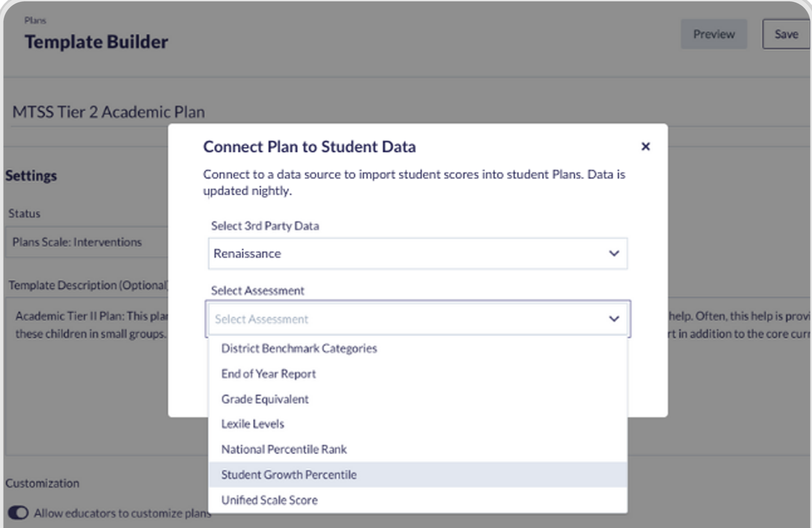Select District Benchmark Categories option
Viewport: 812px width, 528px height.
pos(299,348)
